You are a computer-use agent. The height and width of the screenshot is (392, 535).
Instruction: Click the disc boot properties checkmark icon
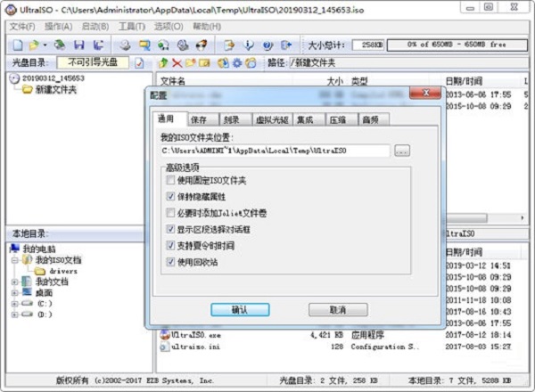139,63
